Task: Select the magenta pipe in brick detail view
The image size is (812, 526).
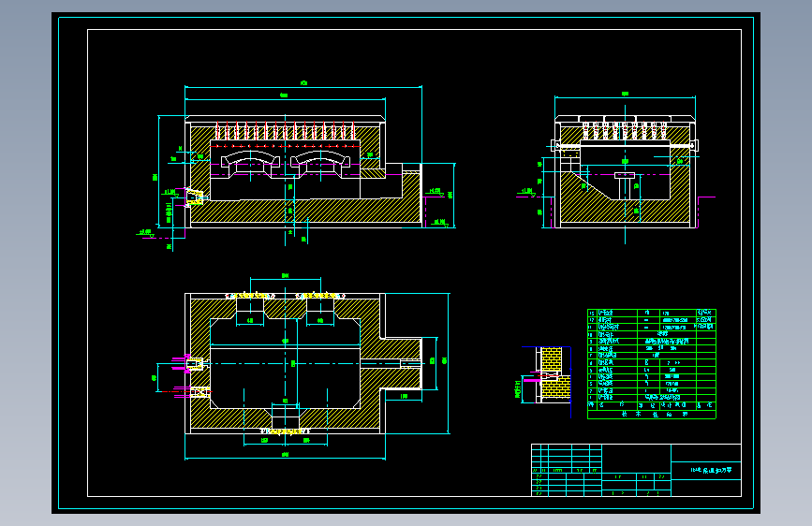Action: [532, 381]
